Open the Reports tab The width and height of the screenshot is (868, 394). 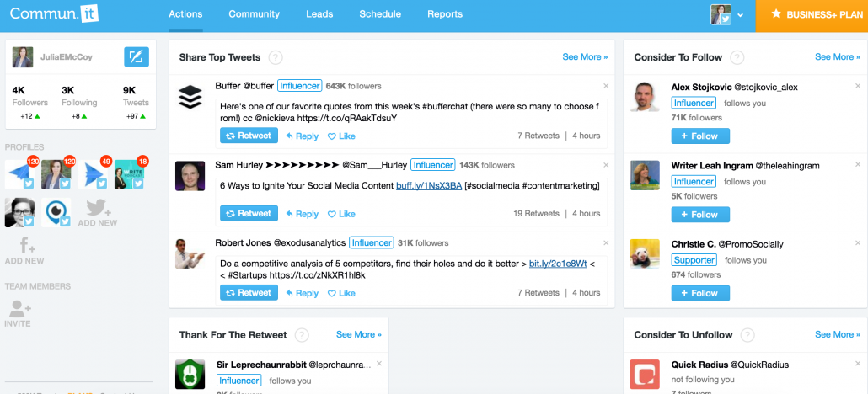pyautogui.click(x=445, y=14)
